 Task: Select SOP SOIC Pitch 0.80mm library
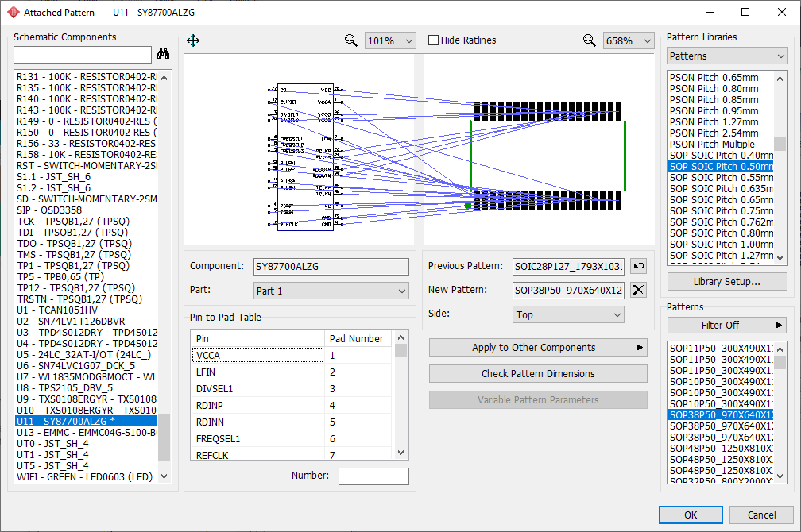[721, 233]
